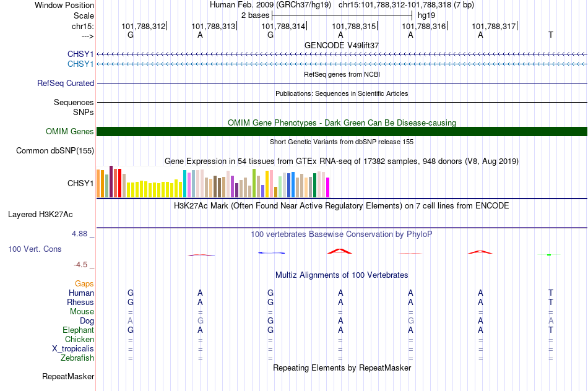588x391 pixels.
Task: Click the dark green OMIM Genes bar
Action: (x=342, y=132)
